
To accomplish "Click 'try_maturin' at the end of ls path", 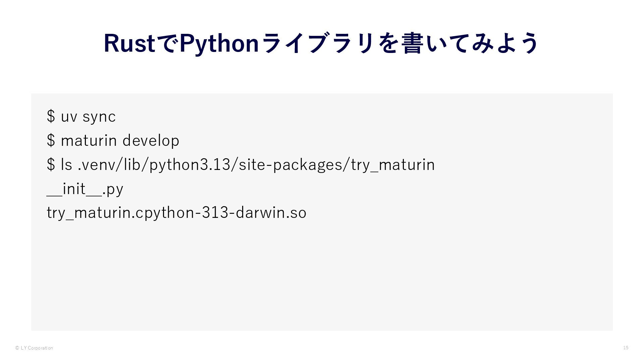I will pos(393,165).
